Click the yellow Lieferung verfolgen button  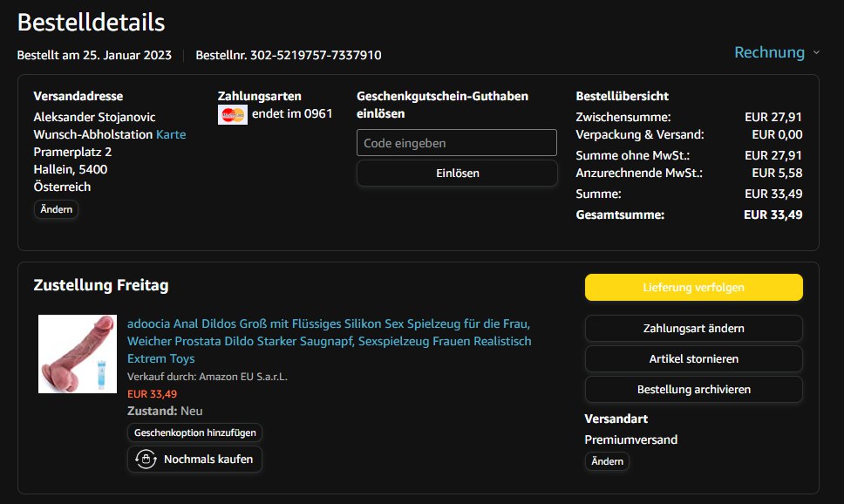tap(693, 287)
